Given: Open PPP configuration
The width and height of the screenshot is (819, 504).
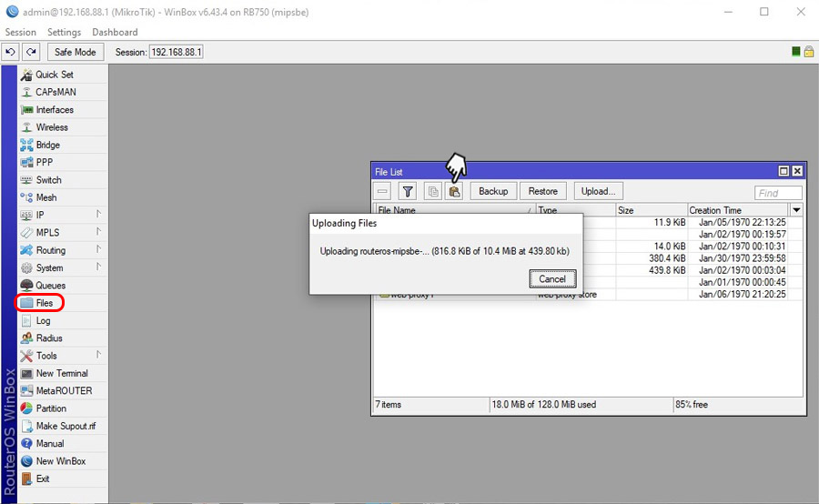Looking at the screenshot, I should click(x=62, y=162).
